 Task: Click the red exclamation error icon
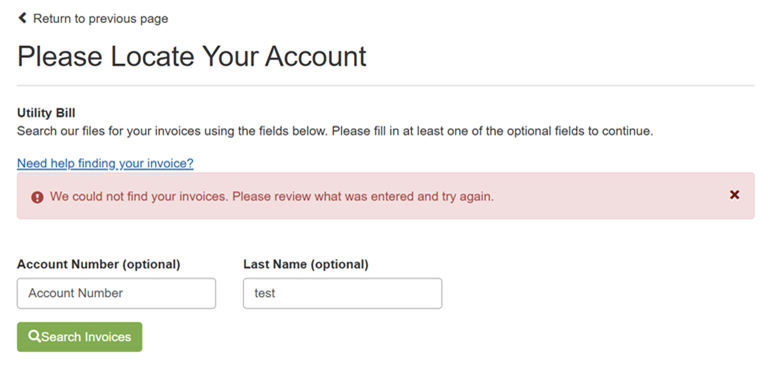click(x=37, y=197)
